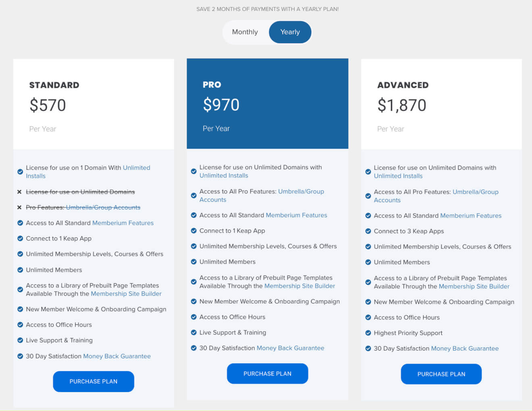This screenshot has width=532, height=411.
Task: Click 'Highest Priority Support' text
Action: (408, 333)
